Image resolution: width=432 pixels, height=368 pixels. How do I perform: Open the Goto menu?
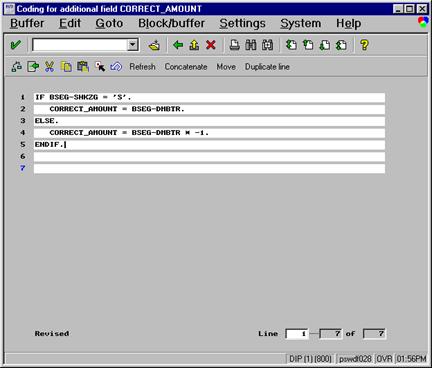point(109,23)
